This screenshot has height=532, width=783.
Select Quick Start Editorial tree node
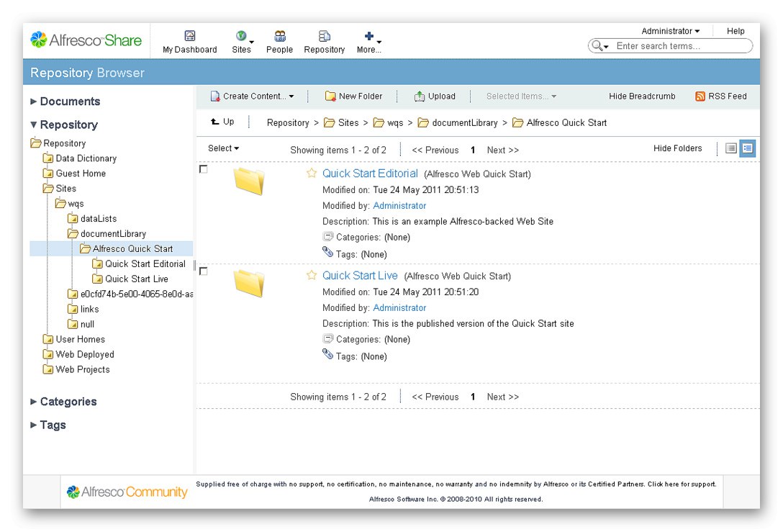(145, 263)
